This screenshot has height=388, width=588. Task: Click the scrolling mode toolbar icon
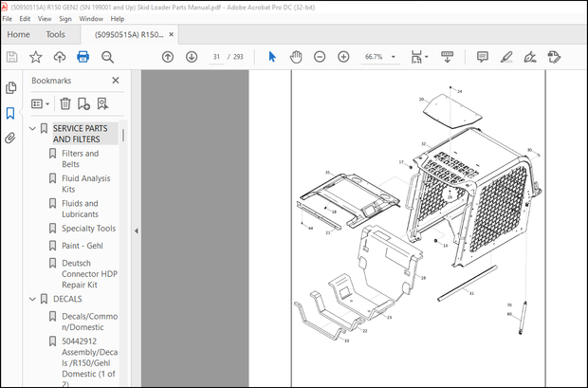447,57
